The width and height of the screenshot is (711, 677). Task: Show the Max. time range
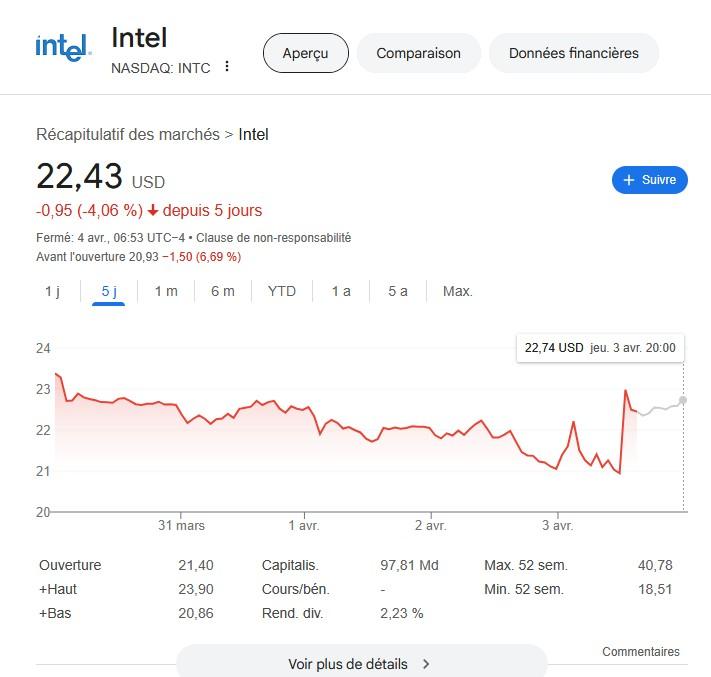457,291
